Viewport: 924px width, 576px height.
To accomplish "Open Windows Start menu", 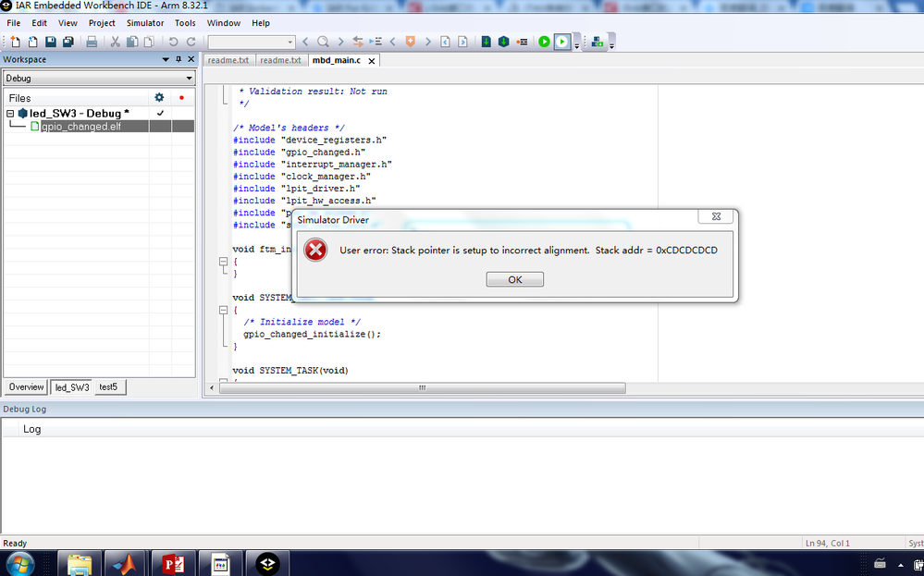I will click(x=19, y=564).
